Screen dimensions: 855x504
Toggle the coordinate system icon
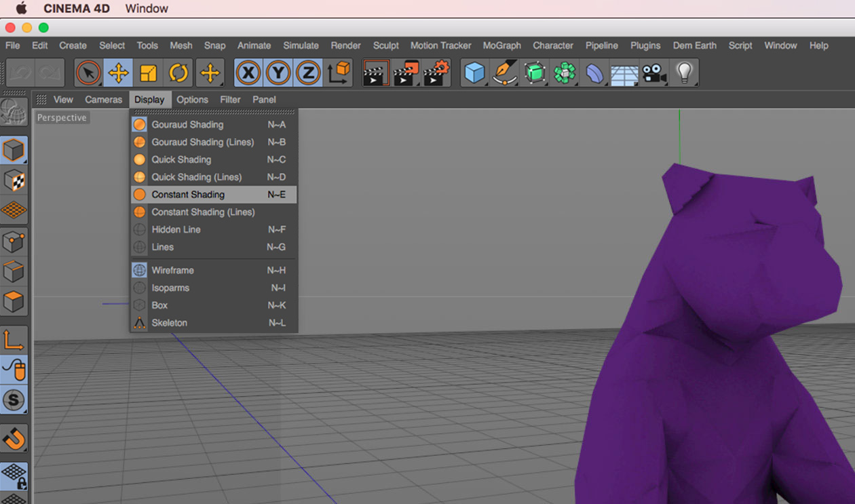339,73
